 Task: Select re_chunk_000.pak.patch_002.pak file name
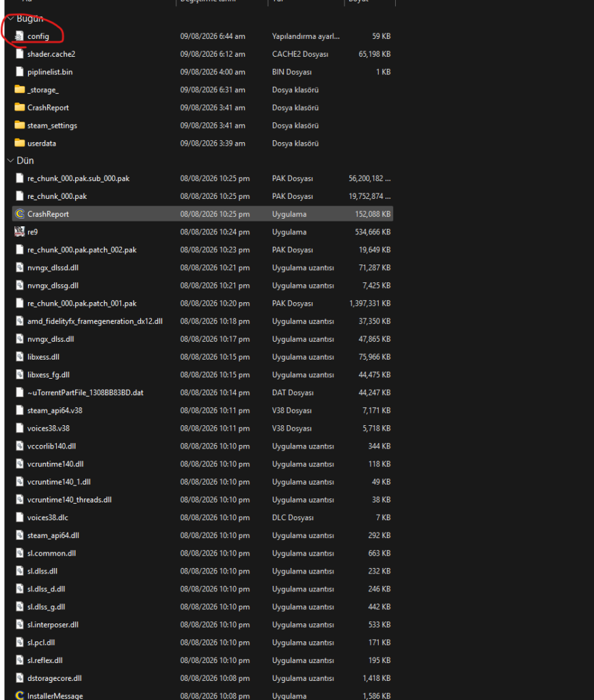tap(81, 250)
